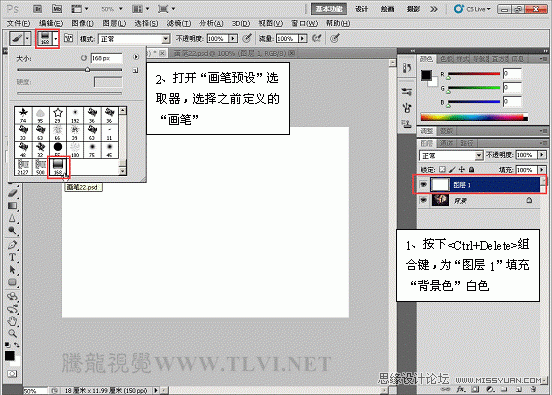Select the Dodge tool
Image resolution: width=552 pixels, height=395 pixels.
[12, 231]
